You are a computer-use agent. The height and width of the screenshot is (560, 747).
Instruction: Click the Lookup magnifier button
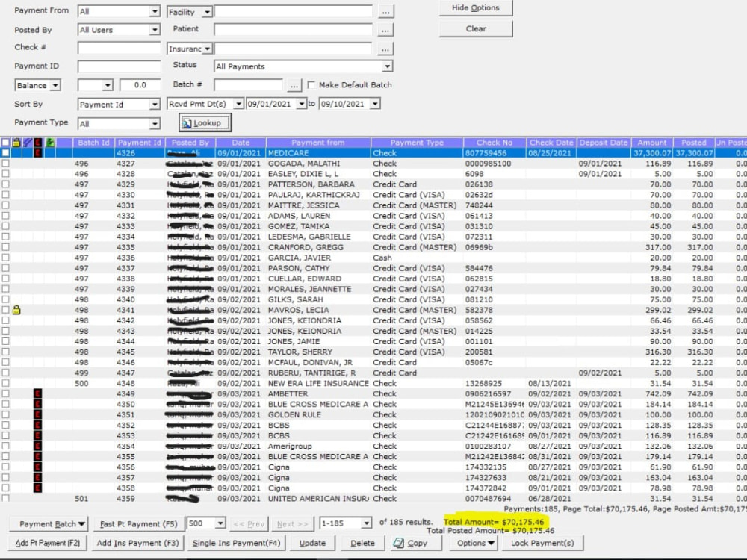coord(205,123)
